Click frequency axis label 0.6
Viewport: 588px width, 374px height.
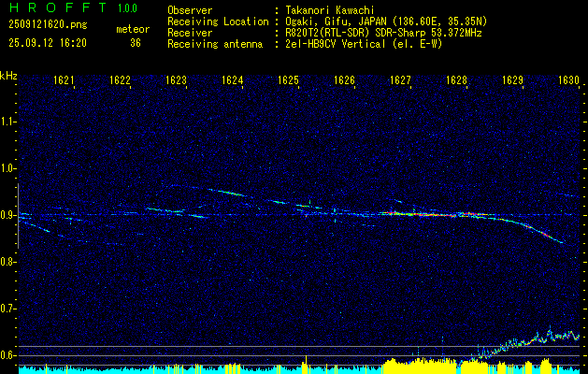coord(8,355)
